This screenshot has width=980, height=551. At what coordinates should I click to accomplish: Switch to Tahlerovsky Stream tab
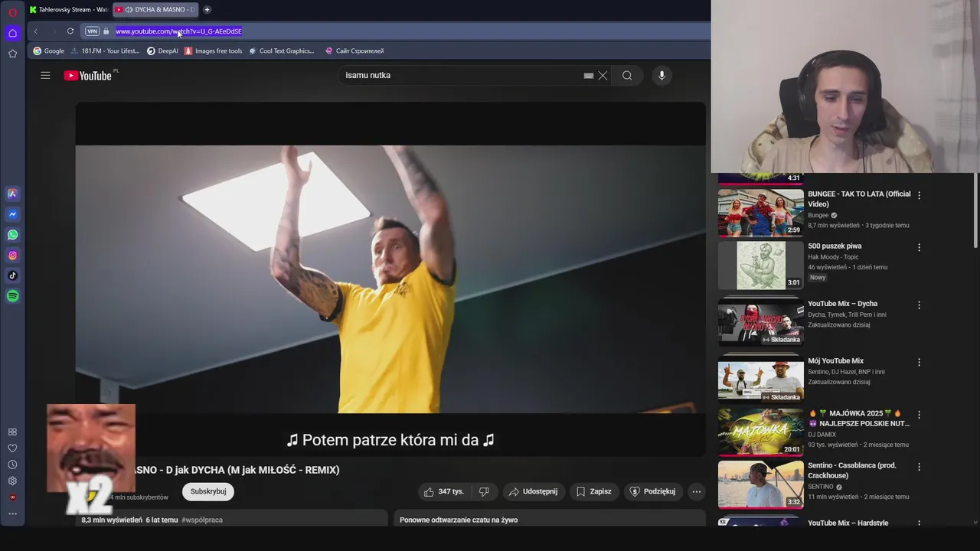point(69,10)
